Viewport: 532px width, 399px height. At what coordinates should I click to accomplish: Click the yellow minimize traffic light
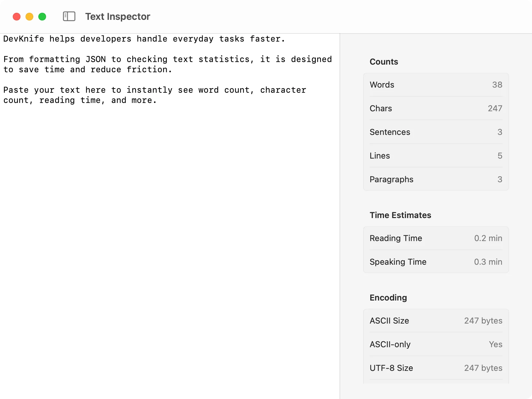(x=29, y=16)
